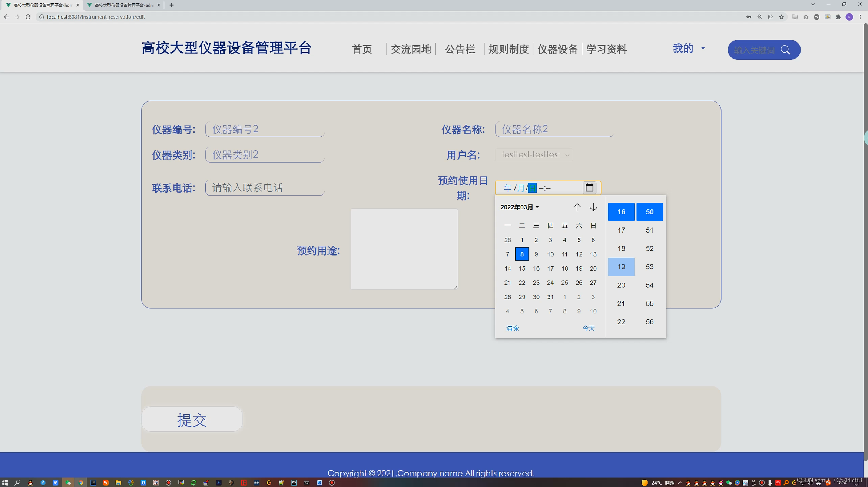This screenshot has height=487, width=868.
Task: Select day 15 in the calendar
Action: click(x=521, y=268)
